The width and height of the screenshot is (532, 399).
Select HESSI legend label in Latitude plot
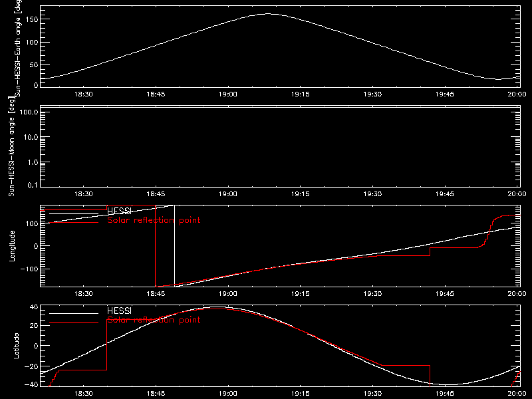[x=119, y=311]
